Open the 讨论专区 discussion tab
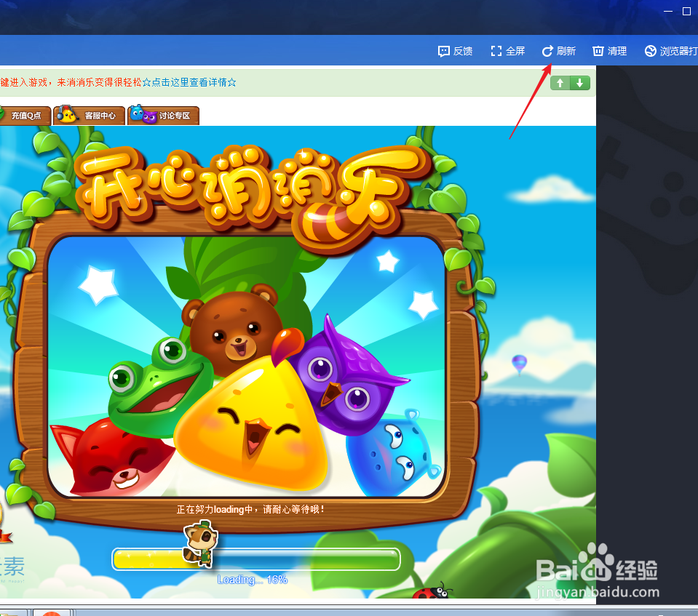Screen dimensions: 698x616 pyautogui.click(x=163, y=115)
